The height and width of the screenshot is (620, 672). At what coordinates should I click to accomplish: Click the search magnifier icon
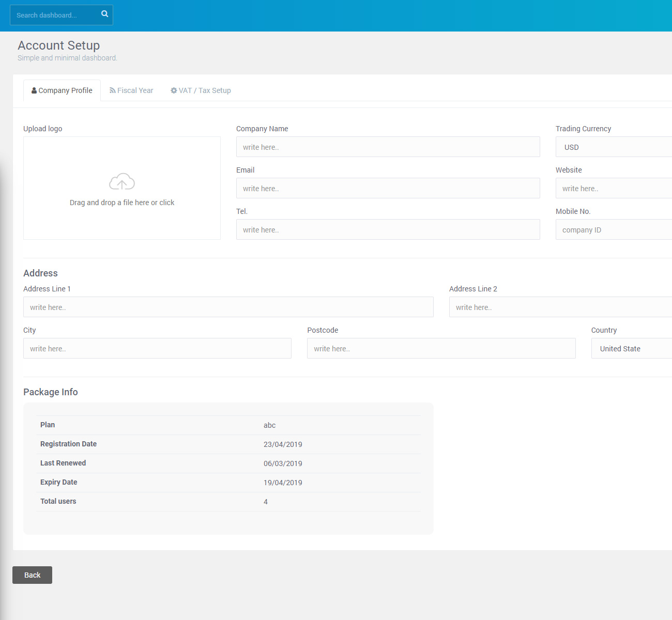(104, 14)
